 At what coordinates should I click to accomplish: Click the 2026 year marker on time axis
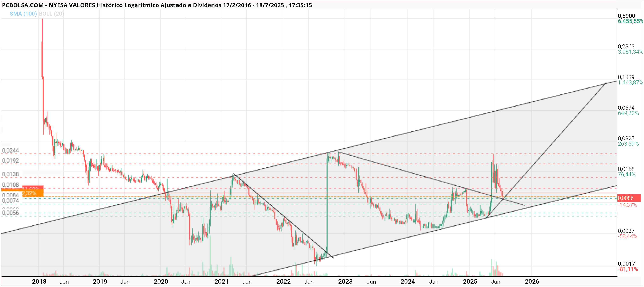[x=532, y=282]
